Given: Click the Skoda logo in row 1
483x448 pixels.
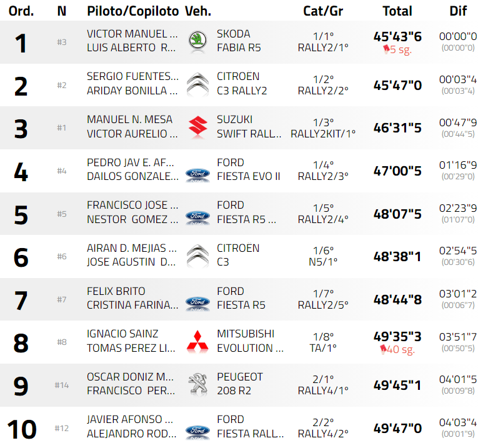Looking at the screenshot, I should [197, 41].
